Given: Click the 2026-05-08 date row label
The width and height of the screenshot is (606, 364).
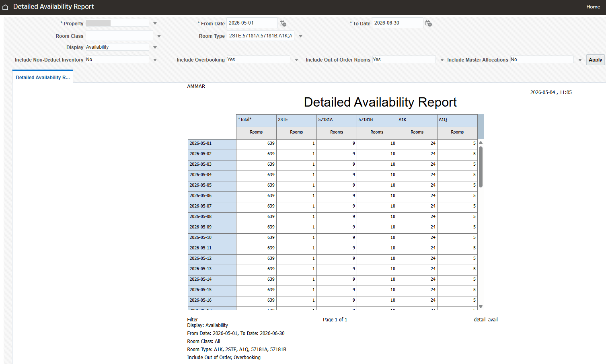Looking at the screenshot, I should (212, 218).
